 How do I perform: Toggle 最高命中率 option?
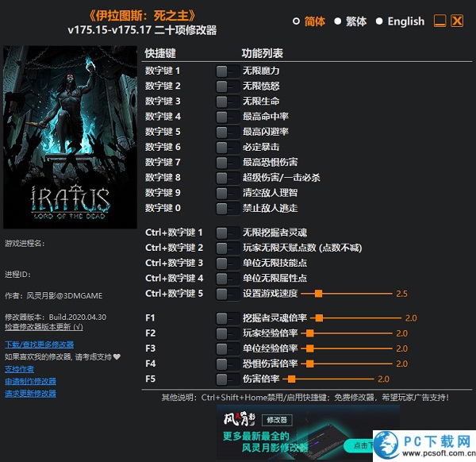tap(228, 117)
